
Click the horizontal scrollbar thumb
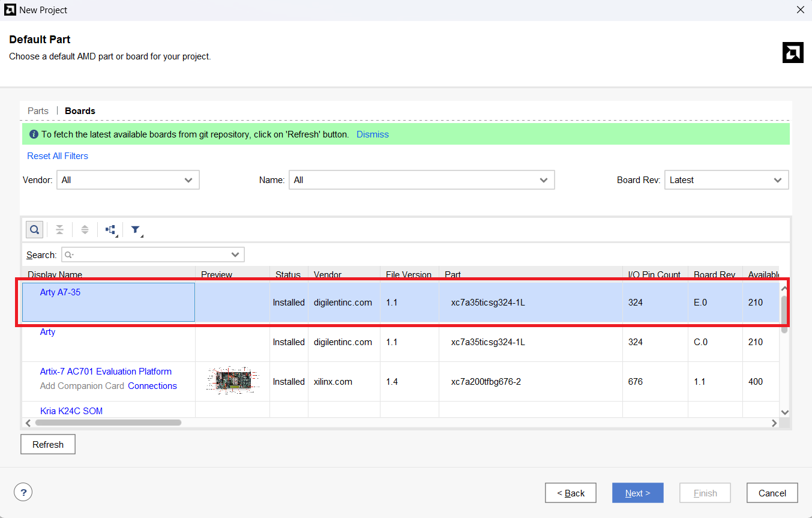coord(108,423)
